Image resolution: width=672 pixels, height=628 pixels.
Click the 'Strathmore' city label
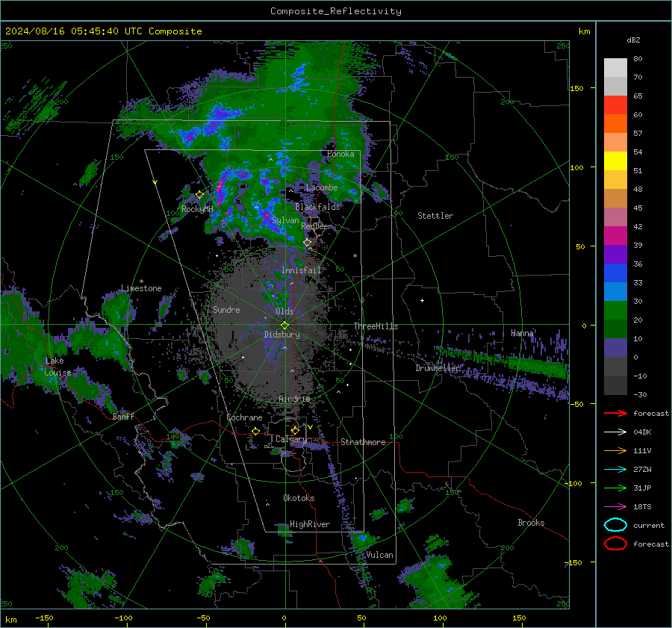(363, 442)
